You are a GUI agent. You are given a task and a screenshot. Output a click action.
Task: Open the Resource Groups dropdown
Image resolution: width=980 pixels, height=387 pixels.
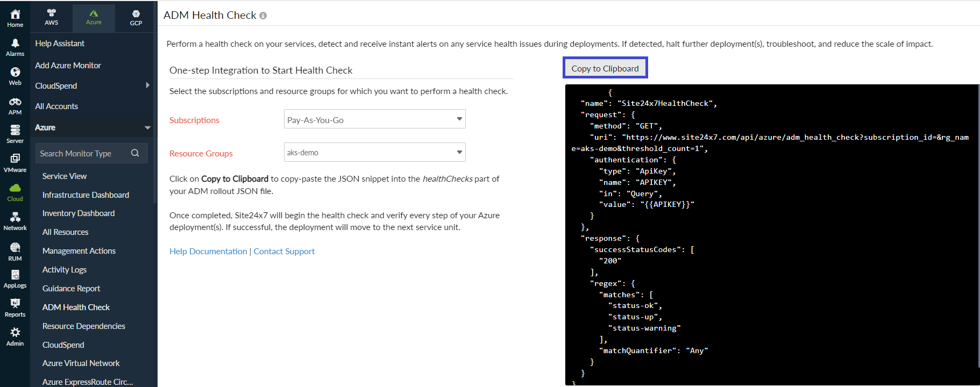pos(374,152)
